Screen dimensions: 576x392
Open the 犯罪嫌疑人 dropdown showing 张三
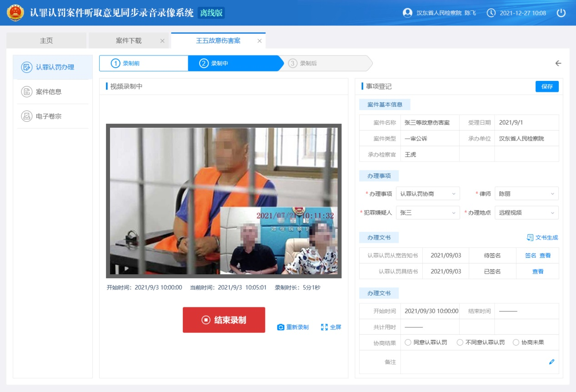coord(427,212)
